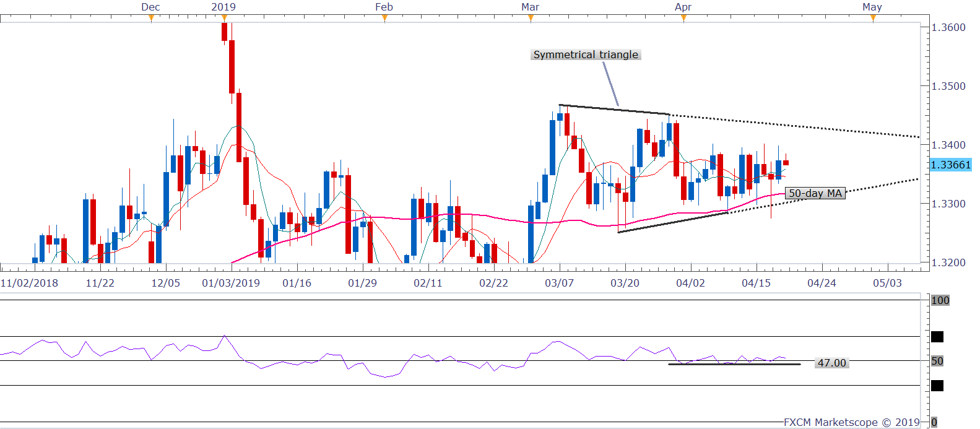The height and width of the screenshot is (429, 980).
Task: Click the May month marker triangle
Action: [873, 18]
